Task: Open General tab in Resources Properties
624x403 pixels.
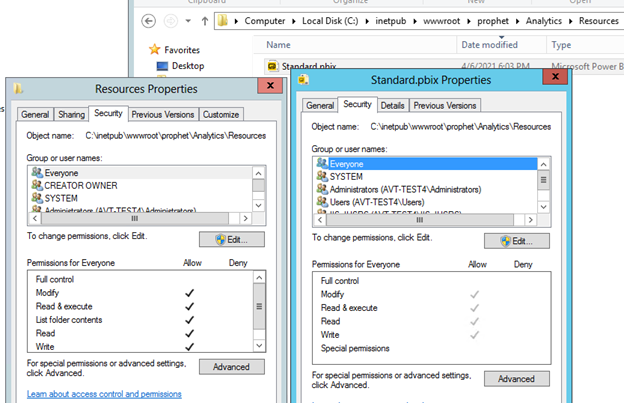Action: pos(35,115)
